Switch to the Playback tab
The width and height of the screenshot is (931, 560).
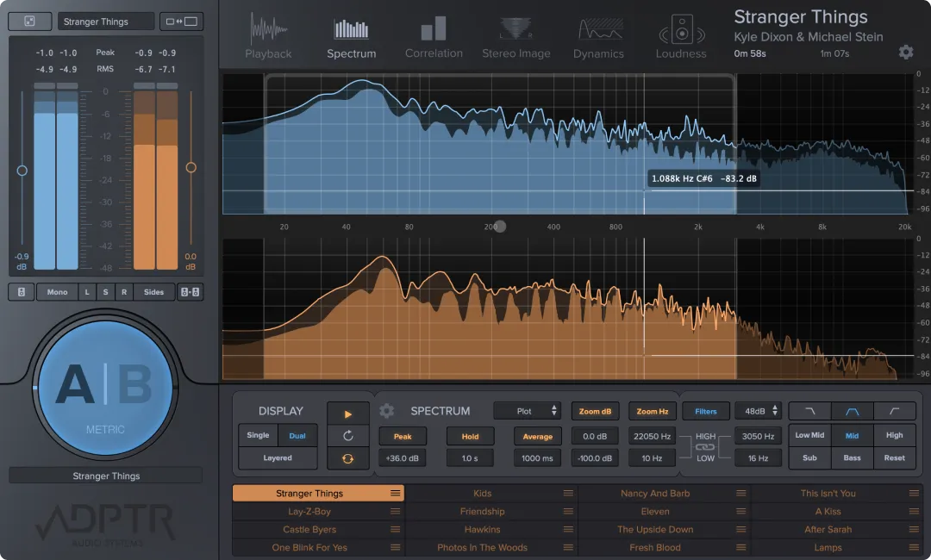pos(268,37)
